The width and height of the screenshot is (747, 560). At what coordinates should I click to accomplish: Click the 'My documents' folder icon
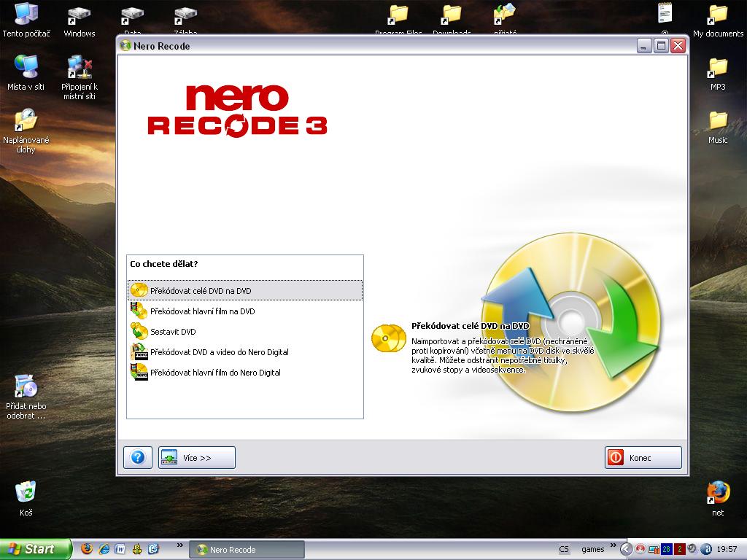point(718,20)
